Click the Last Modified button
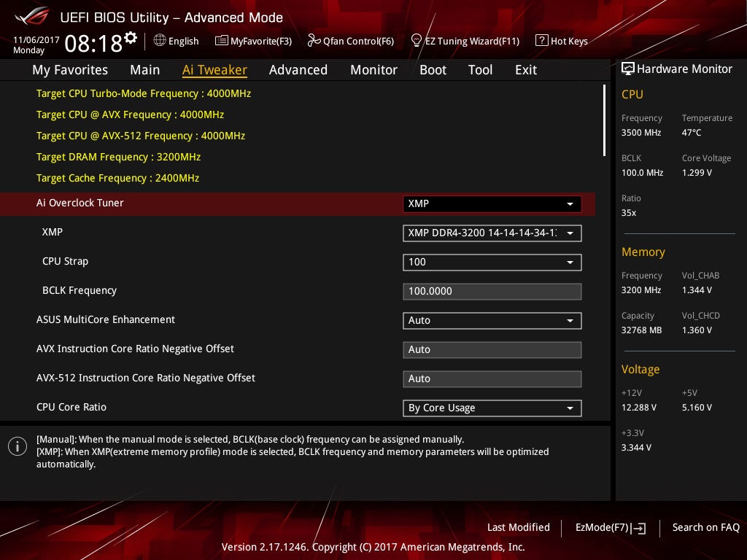This screenshot has width=747, height=560. (519, 528)
